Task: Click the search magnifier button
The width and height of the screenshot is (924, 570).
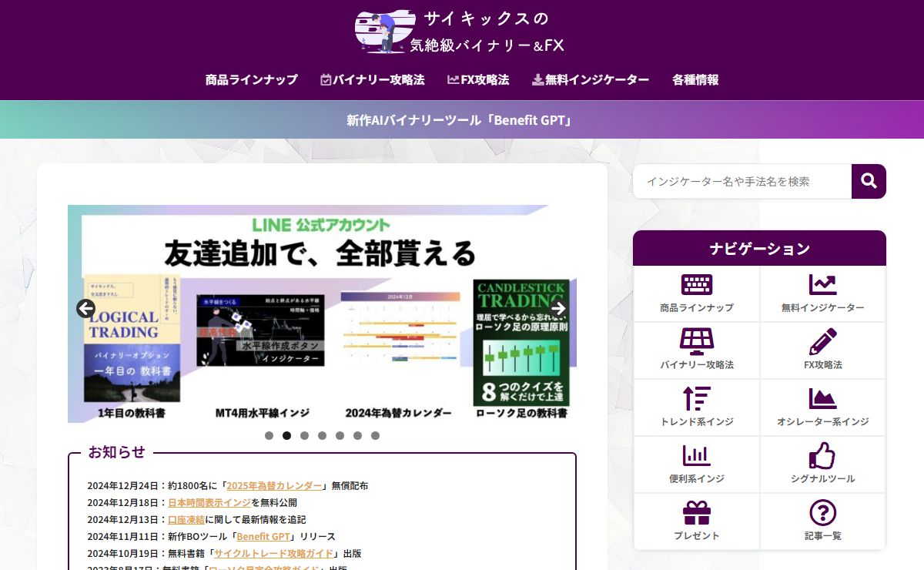Action: 869,181
